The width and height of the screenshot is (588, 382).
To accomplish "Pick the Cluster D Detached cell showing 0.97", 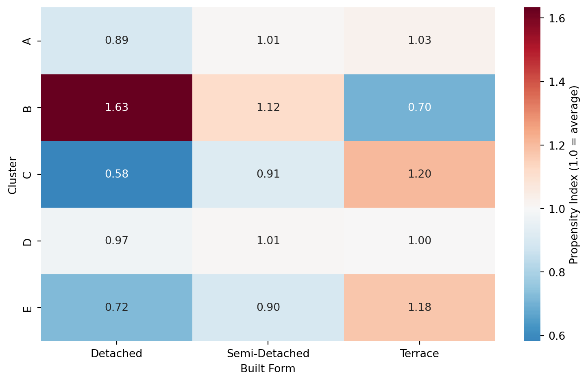I will (x=117, y=241).
